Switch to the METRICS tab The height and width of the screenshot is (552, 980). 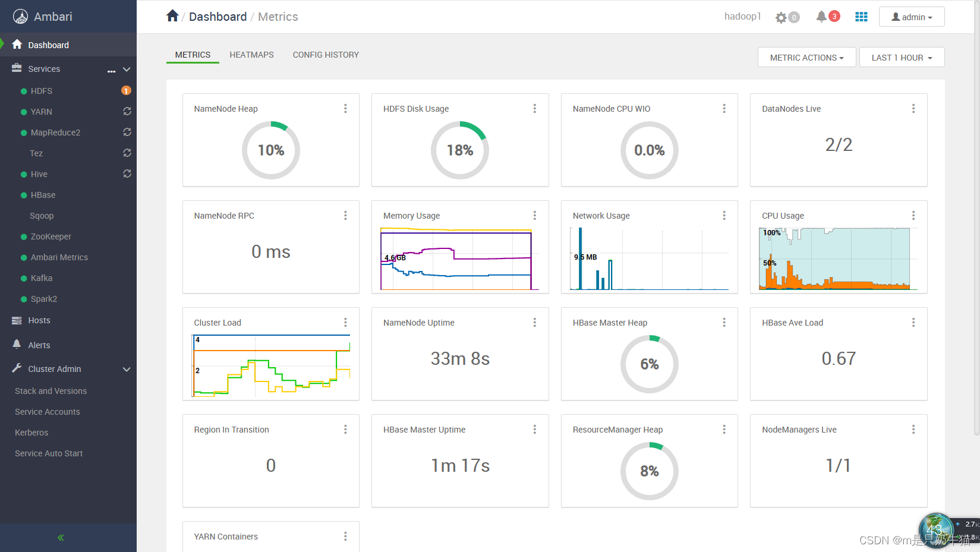coord(193,55)
